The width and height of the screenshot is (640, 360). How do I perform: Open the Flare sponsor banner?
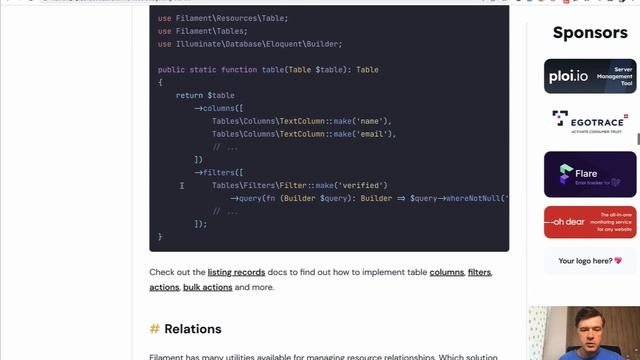[590, 174]
